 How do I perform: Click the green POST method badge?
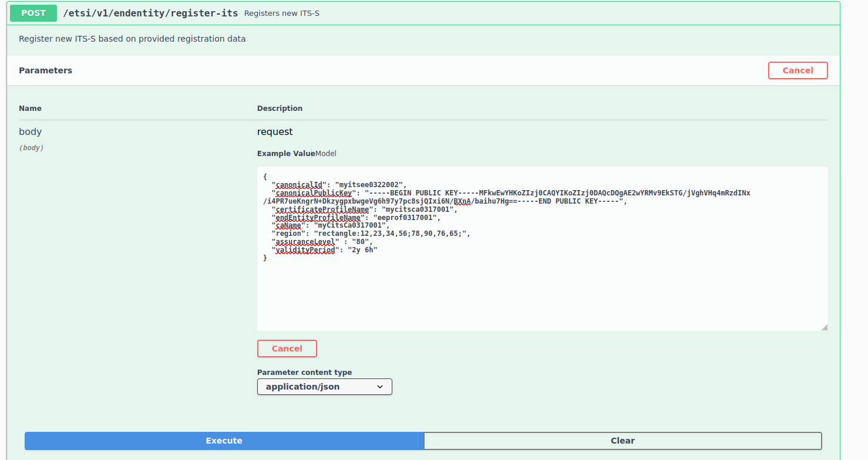point(33,13)
